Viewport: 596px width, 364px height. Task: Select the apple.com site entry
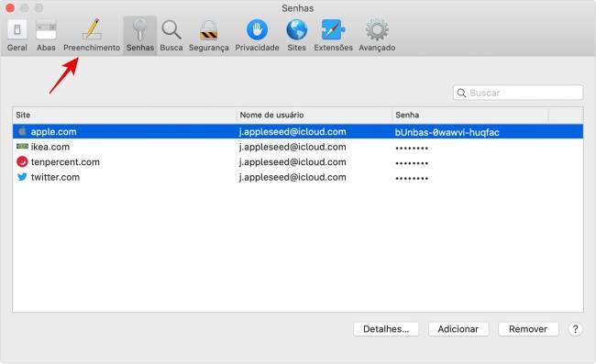click(x=53, y=132)
